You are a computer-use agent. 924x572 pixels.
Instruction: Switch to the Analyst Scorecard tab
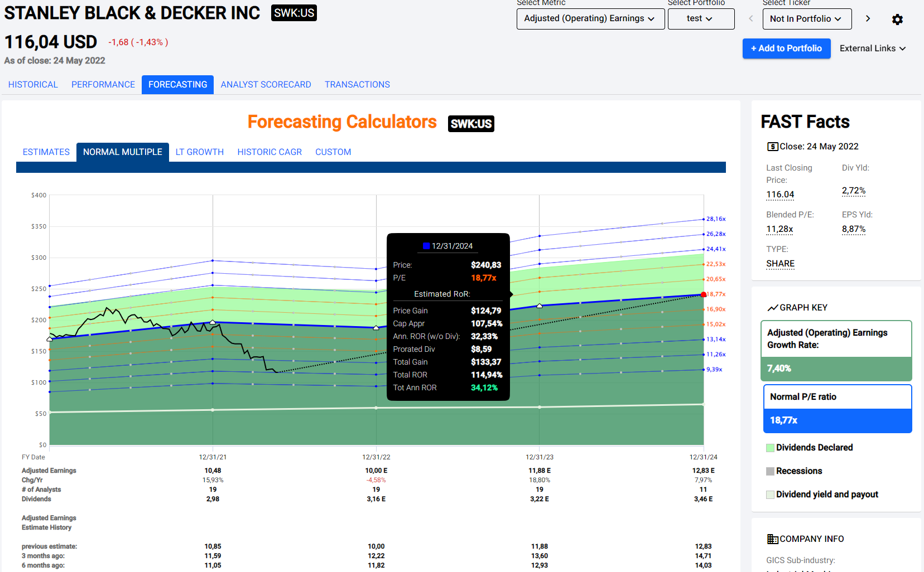point(266,85)
